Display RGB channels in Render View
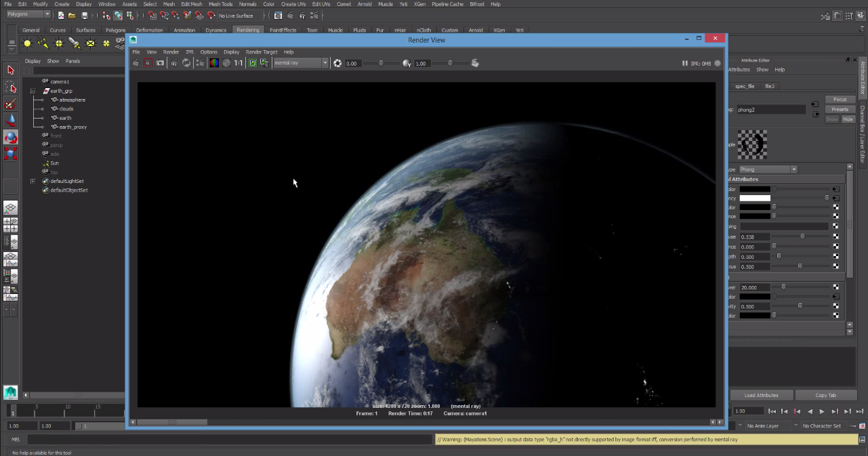868x456 pixels. pos(213,63)
